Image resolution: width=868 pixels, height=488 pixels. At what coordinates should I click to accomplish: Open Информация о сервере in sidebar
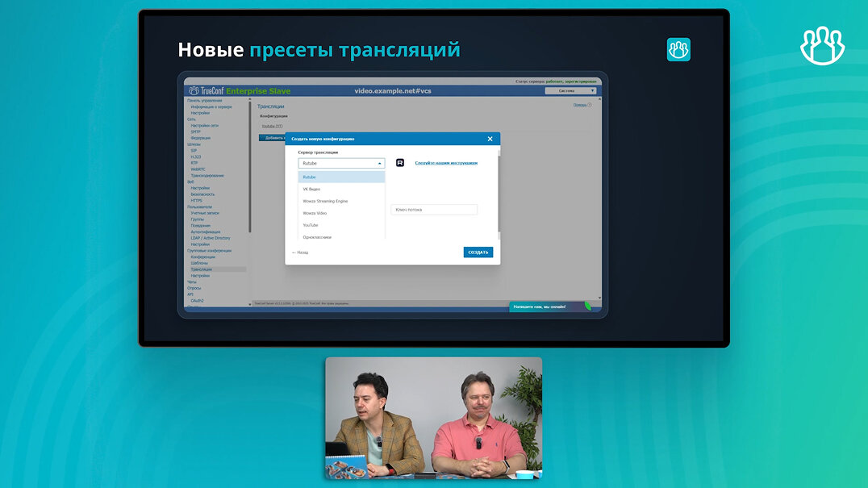click(x=211, y=106)
